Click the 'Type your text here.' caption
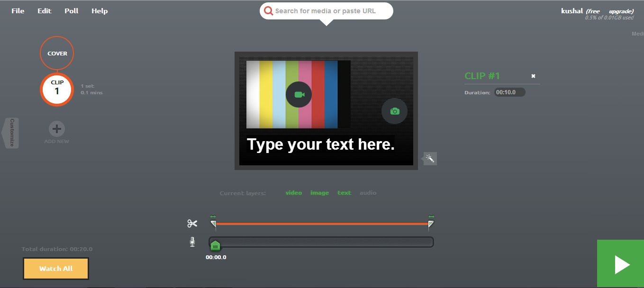This screenshot has height=288, width=644. [321, 144]
